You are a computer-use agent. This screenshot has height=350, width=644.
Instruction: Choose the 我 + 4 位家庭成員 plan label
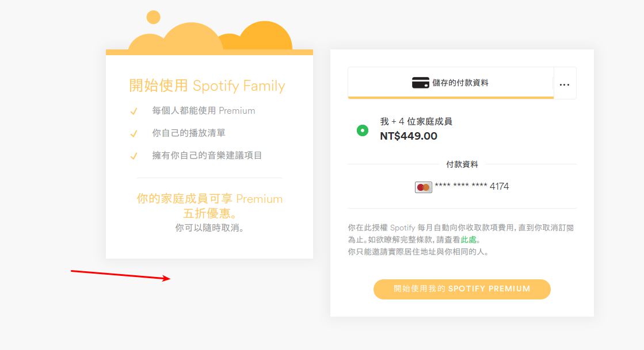[416, 122]
